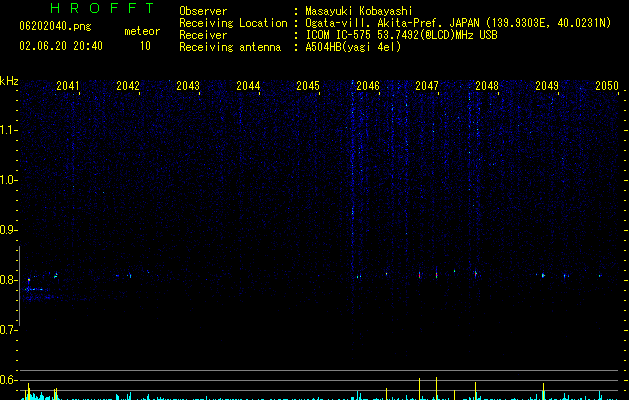Click the Observer field label

(x=203, y=11)
